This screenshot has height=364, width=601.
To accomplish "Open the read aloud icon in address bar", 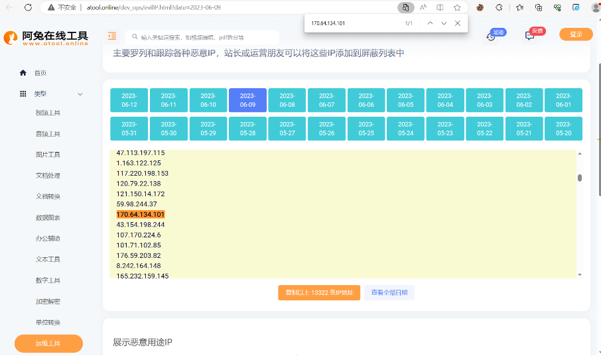I will coord(423,7).
